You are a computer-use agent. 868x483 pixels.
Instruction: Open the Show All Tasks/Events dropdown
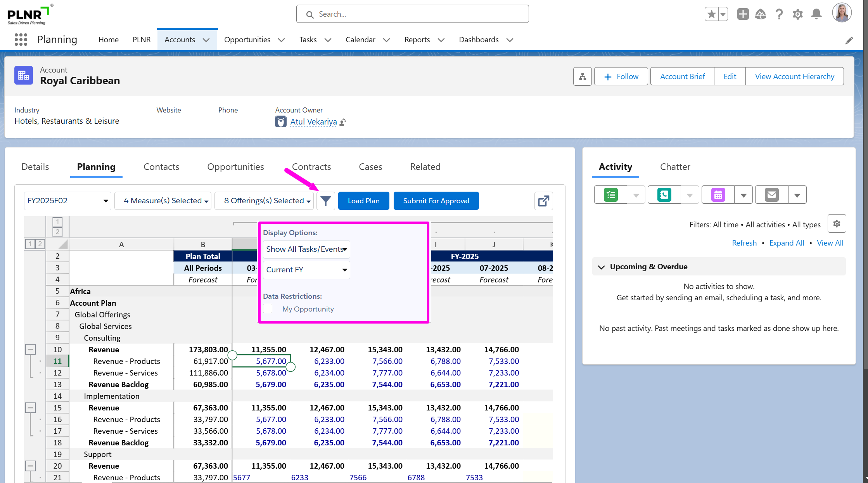306,249
